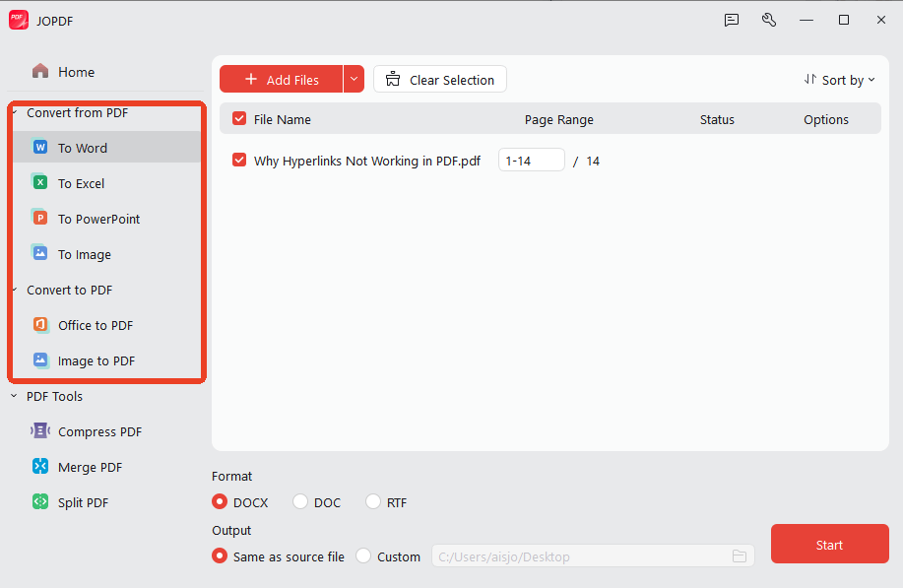Screen dimensions: 903x588
Task: Go to Home in sidebar
Action: 76,72
